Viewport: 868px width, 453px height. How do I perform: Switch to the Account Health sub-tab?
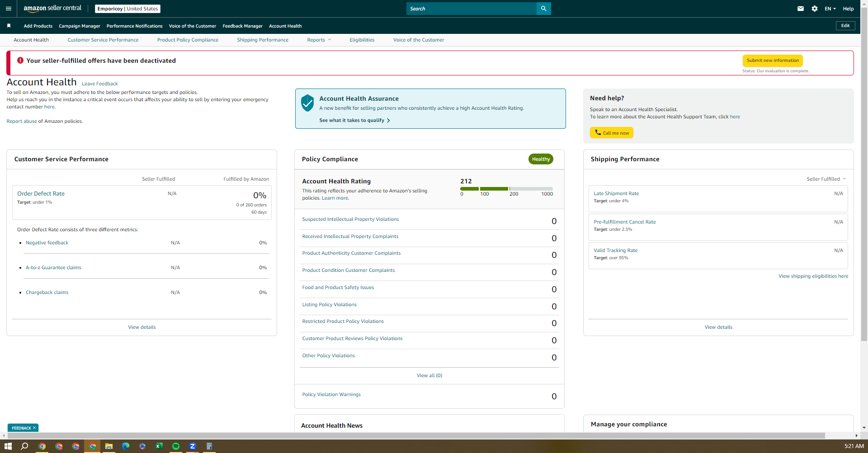31,40
